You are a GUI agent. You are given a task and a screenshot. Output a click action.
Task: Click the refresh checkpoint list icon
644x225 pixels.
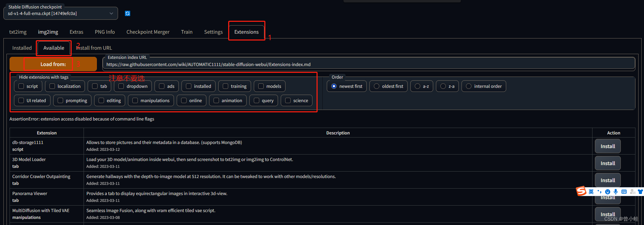click(128, 13)
